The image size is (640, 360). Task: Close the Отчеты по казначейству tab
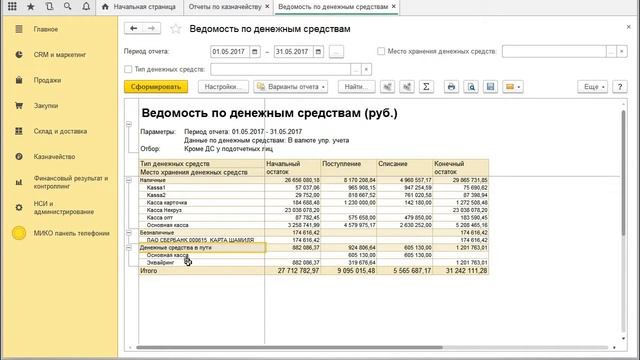(267, 7)
